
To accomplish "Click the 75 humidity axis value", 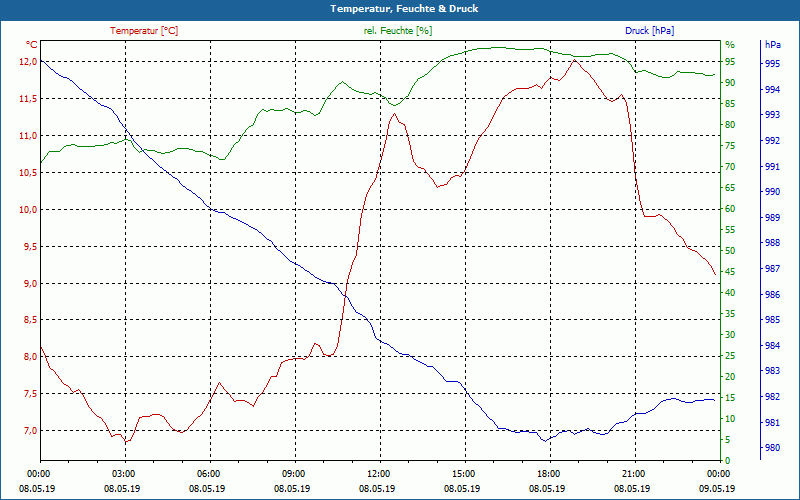I will coord(730,146).
